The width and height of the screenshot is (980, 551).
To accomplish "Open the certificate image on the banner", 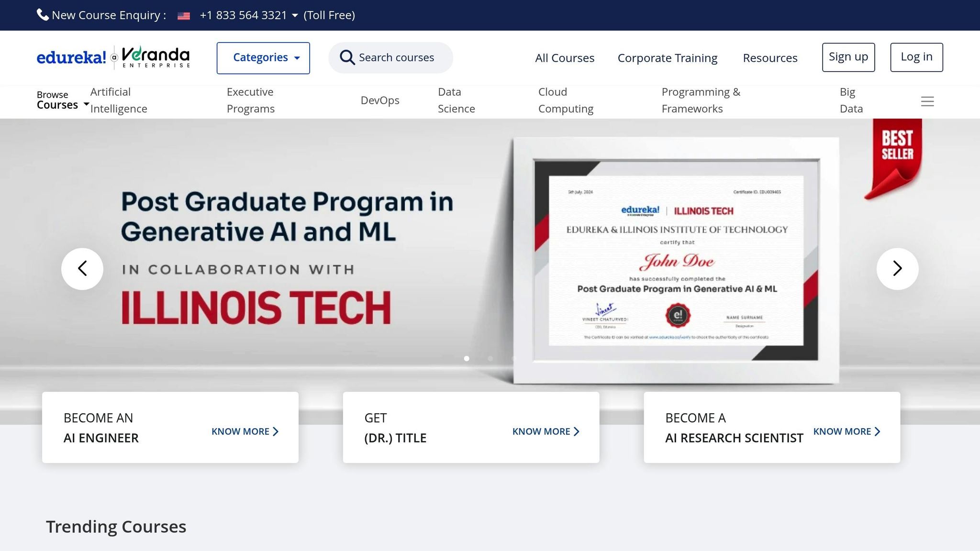I will point(676,261).
